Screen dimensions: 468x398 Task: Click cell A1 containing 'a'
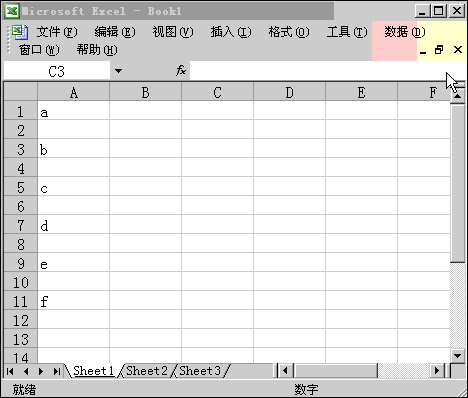click(x=74, y=111)
